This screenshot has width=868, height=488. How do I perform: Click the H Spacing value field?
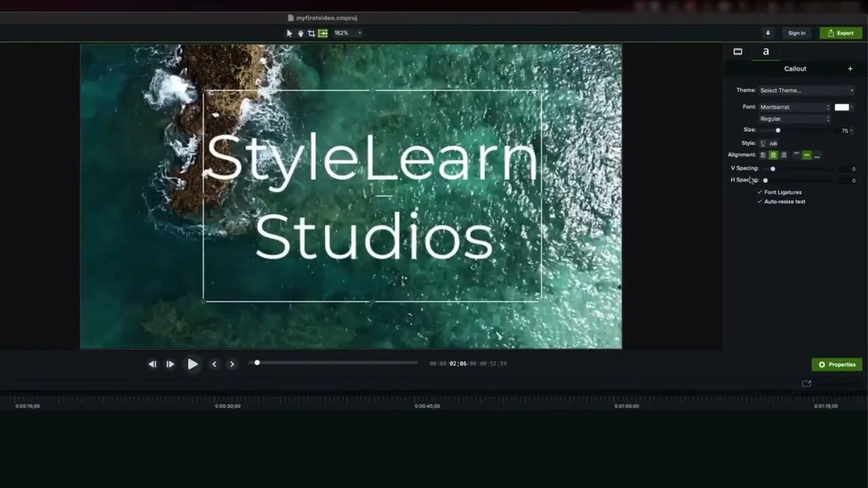[847, 181]
